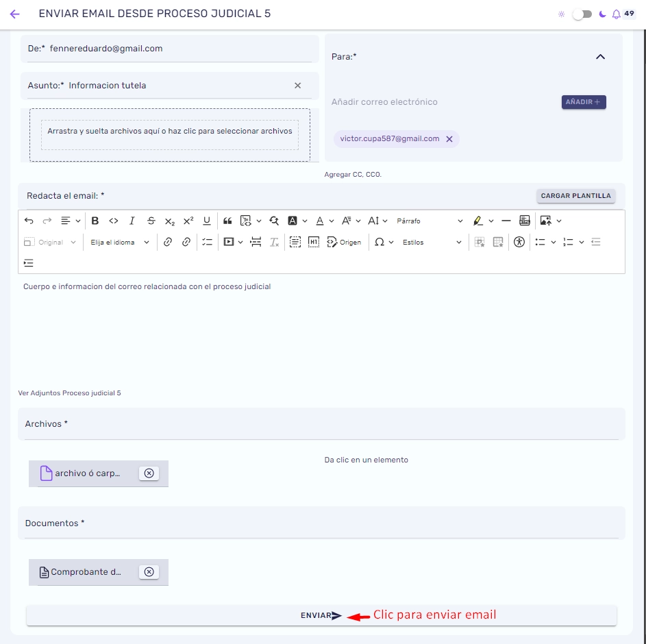The image size is (646, 644).
Task: Insert an HTML embed
Action: point(525,221)
